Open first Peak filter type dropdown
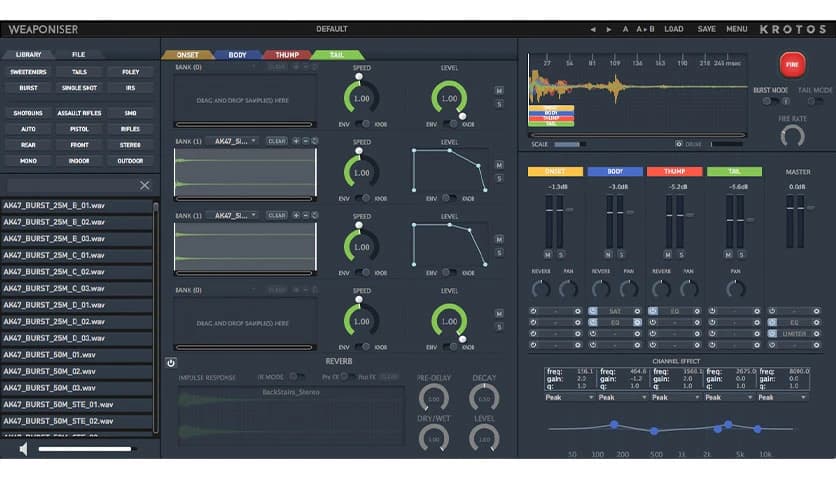 click(569, 398)
